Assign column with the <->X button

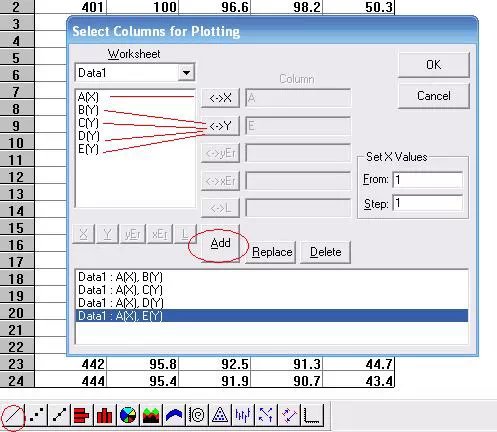pyautogui.click(x=220, y=98)
